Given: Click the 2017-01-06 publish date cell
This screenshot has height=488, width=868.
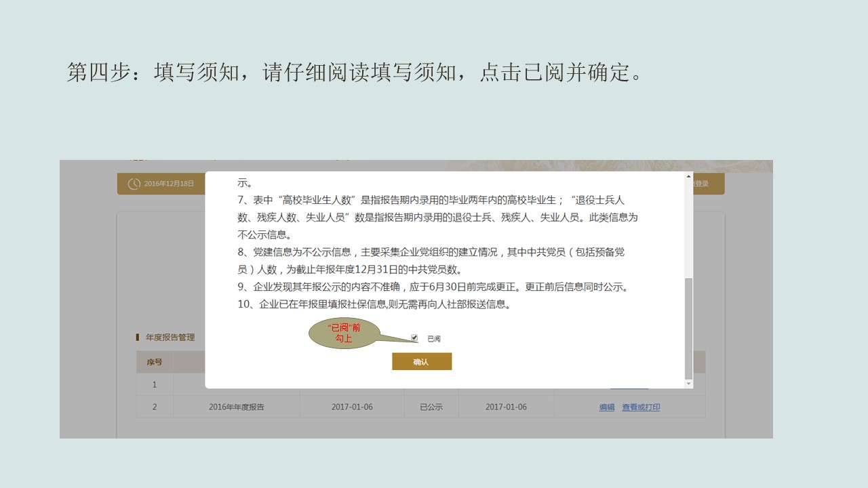Looking at the screenshot, I should 507,406.
